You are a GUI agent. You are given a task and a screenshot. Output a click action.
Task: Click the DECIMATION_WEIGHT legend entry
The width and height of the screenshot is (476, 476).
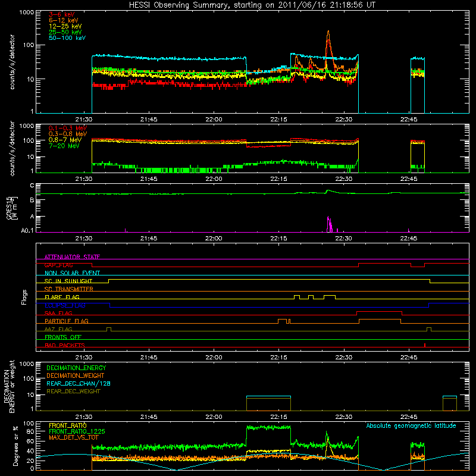coord(76,375)
